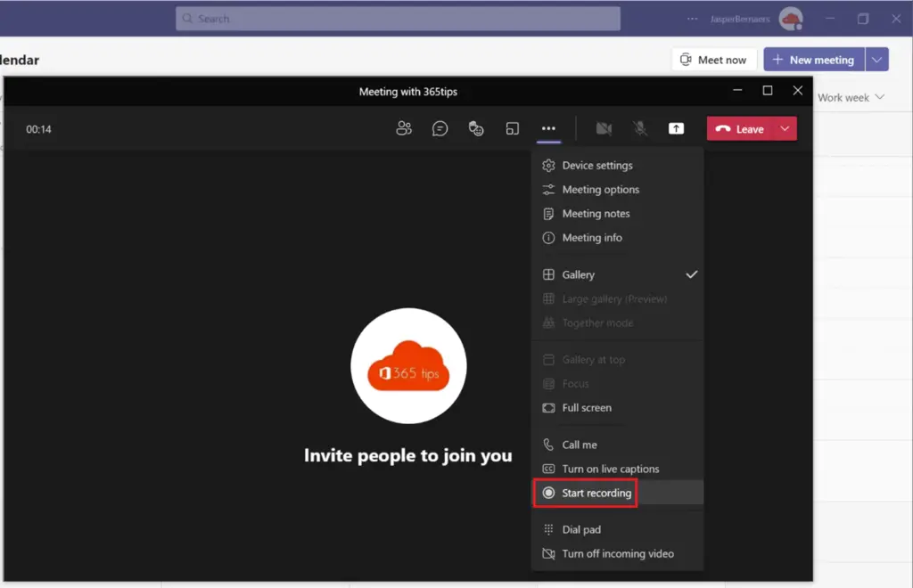This screenshot has width=913, height=588.
Task: Turn off incoming video
Action: (617, 553)
